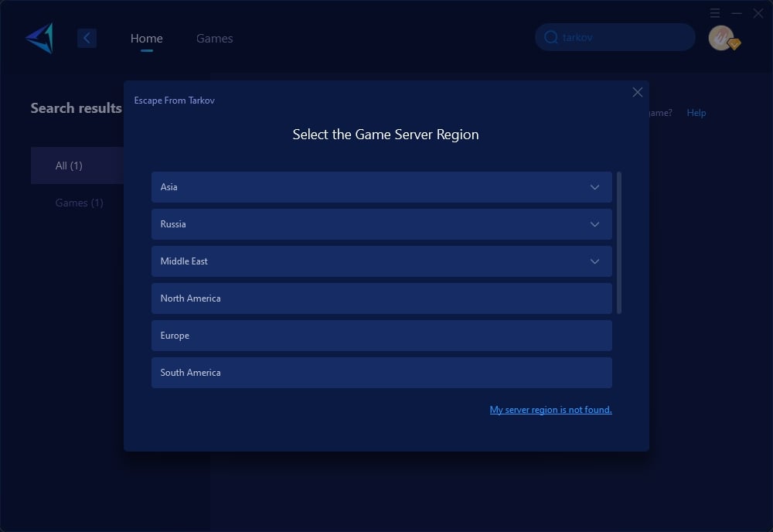
Task: Go back using the arrow button
Action: (87, 38)
